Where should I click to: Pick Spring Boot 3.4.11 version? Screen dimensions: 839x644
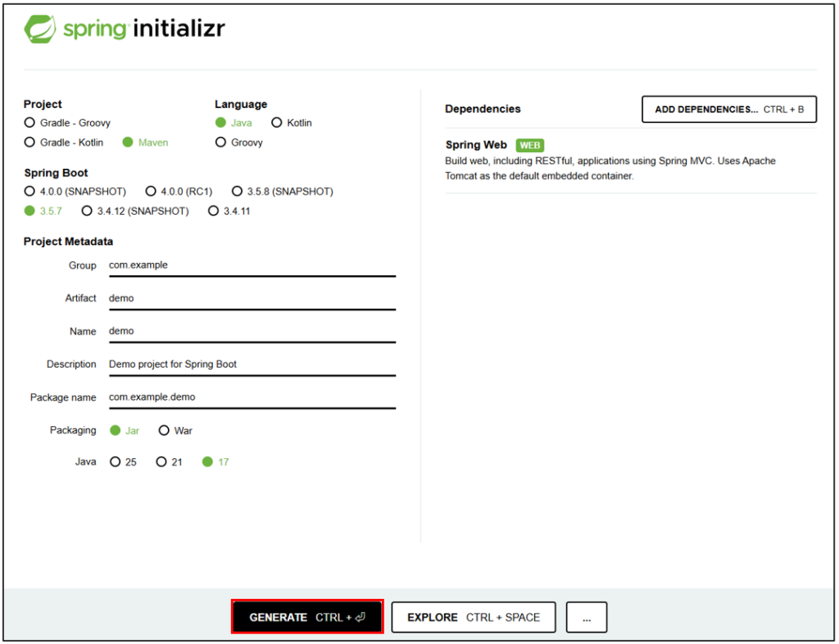point(214,211)
